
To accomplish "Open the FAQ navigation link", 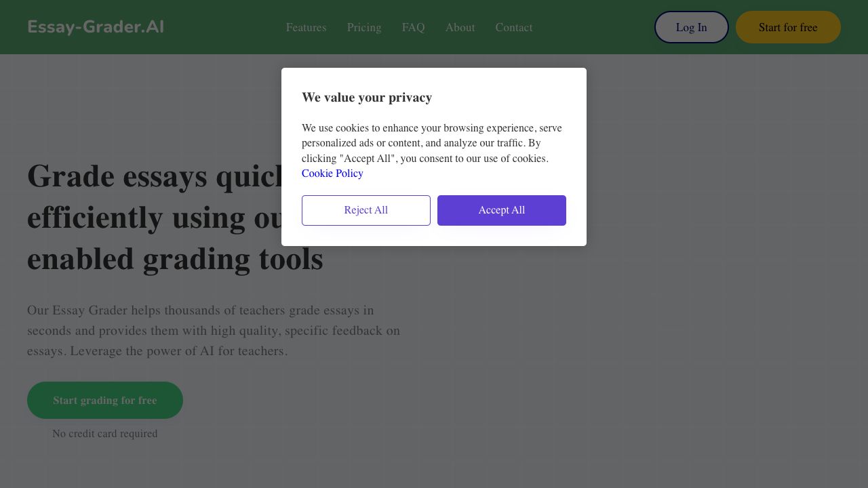I will (413, 27).
